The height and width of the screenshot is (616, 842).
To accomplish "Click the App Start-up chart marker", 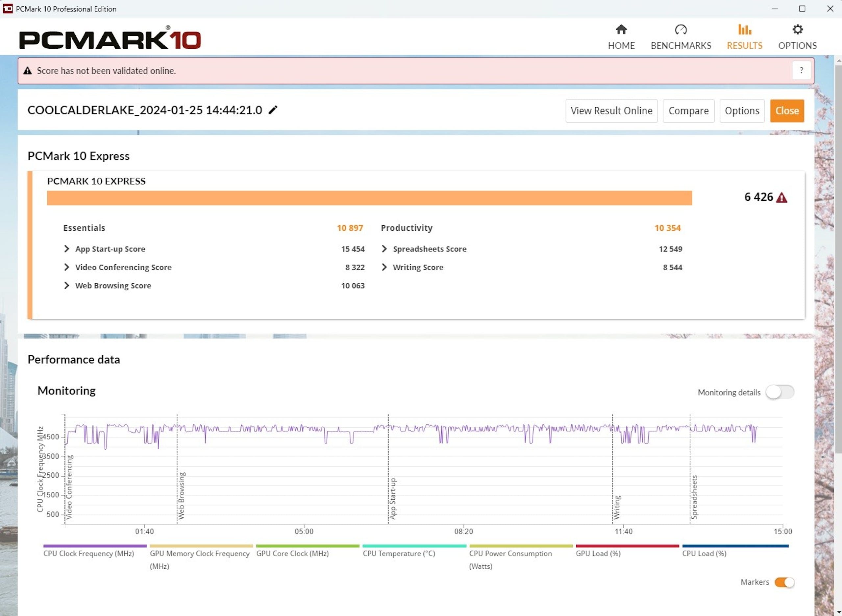I will coord(392,499).
